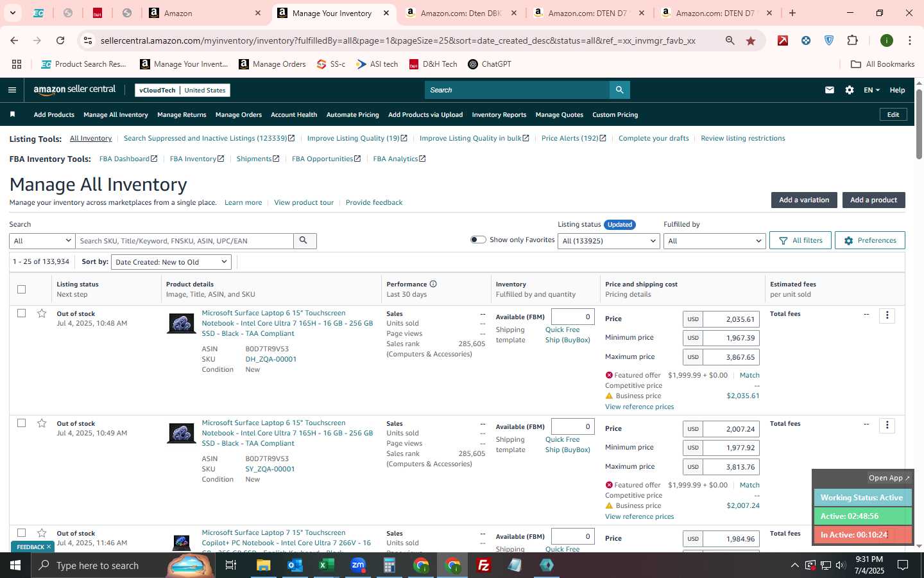Open Zoom from the taskbar
Screen dimensions: 924x578
point(358,565)
